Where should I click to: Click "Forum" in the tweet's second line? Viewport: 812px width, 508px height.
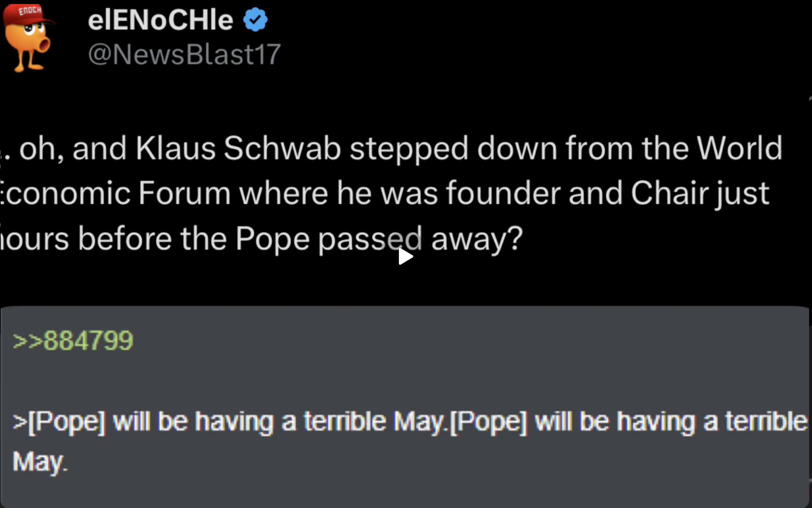tap(184, 193)
